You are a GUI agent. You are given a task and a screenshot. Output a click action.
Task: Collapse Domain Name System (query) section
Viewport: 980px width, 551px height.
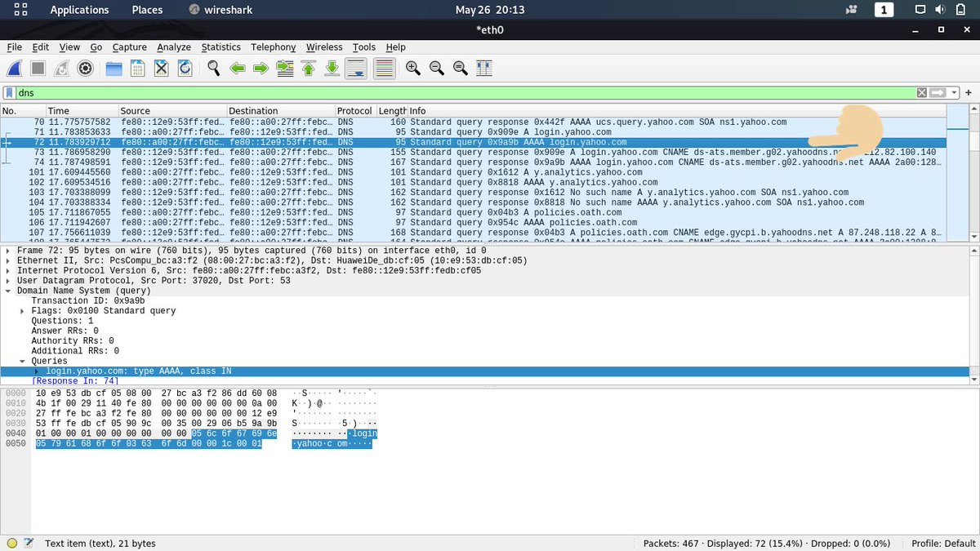tap(8, 291)
